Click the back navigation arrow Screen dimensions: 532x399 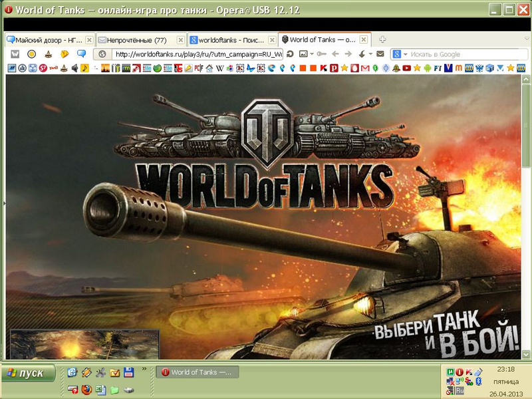[x=335, y=54]
